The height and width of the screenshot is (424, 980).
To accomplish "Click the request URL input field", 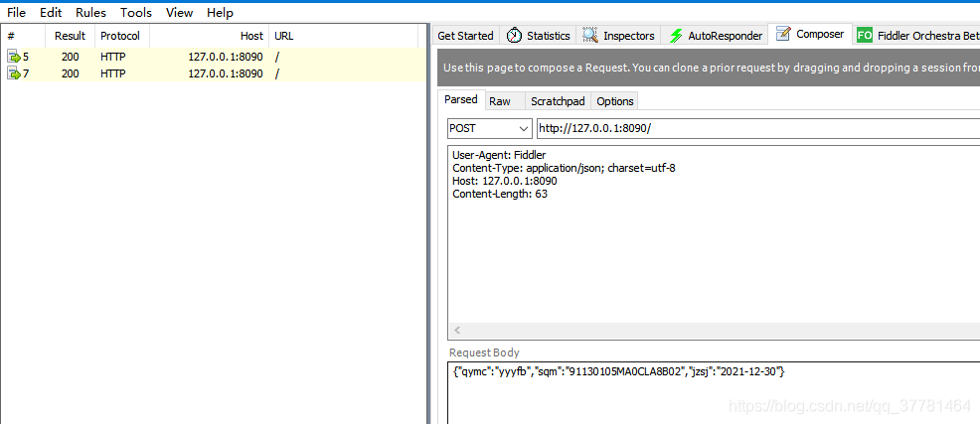I will coord(758,128).
